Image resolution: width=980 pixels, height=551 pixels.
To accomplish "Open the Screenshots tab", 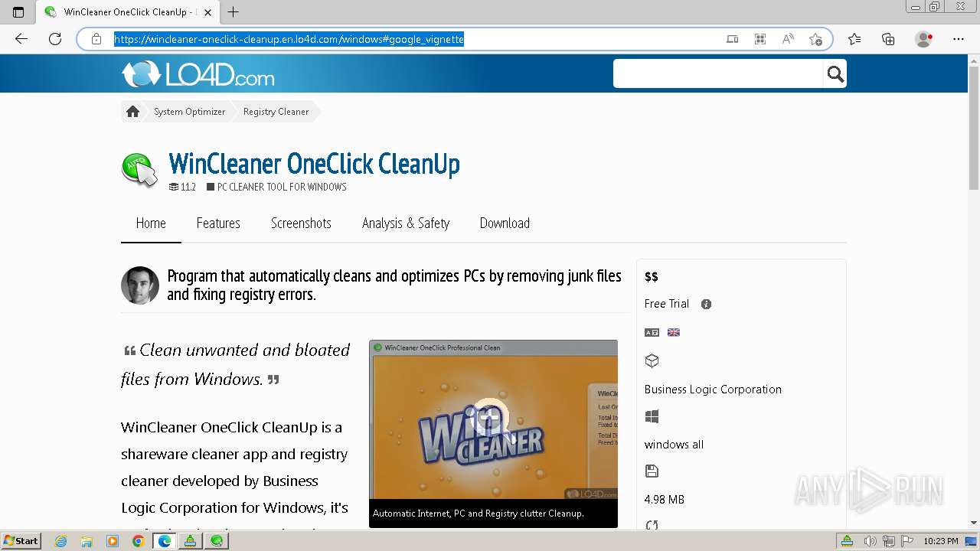I will coord(301,223).
